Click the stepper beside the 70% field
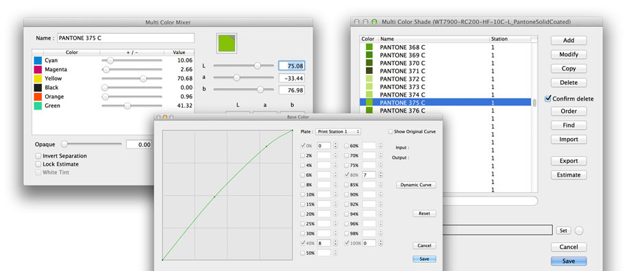The image size is (644, 271). 380,155
